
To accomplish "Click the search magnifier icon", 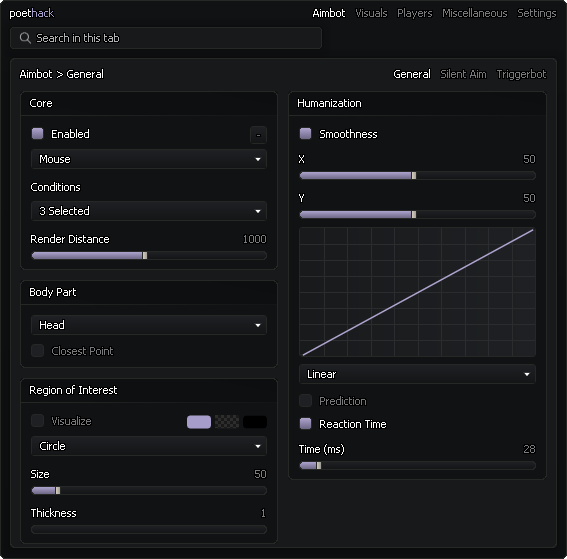I will pyautogui.click(x=25, y=38).
